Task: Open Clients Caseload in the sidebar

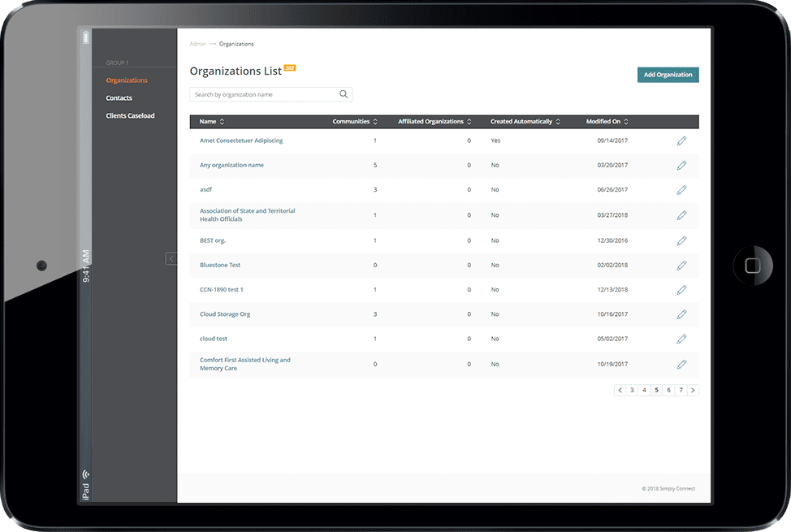Action: coord(130,115)
